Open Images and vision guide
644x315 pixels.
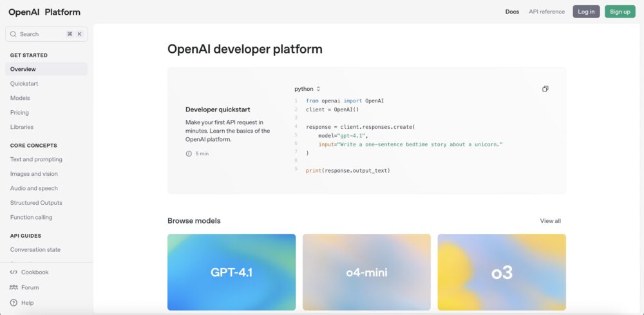(33, 174)
